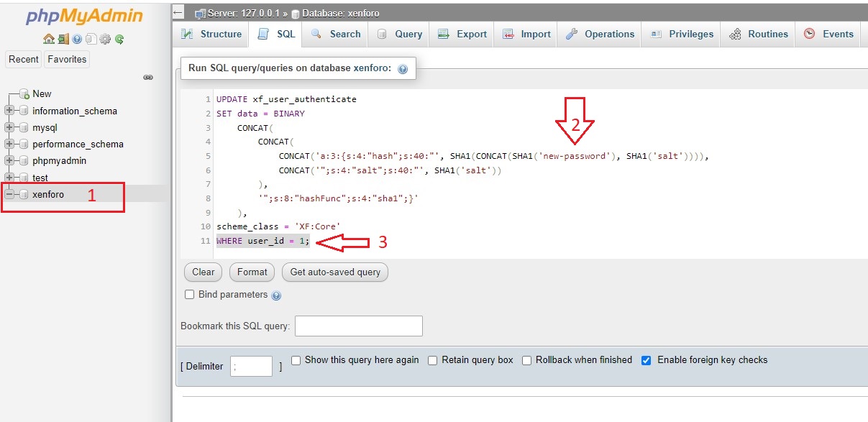868x422 pixels.
Task: Go to the Query tab
Action: click(399, 34)
